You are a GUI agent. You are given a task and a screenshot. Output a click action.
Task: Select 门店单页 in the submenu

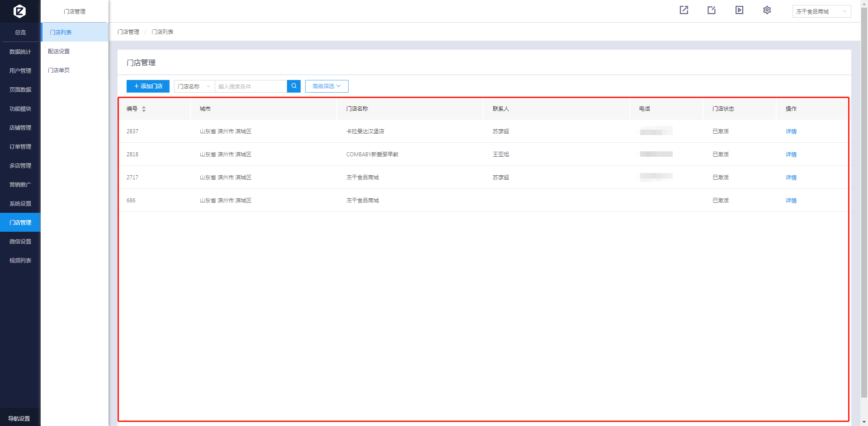coord(59,70)
